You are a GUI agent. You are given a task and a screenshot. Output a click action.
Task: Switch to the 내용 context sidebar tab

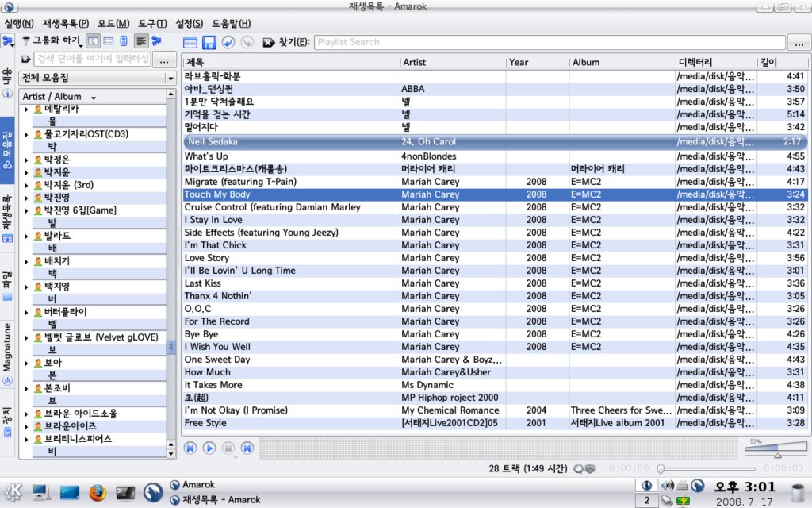(x=7, y=83)
